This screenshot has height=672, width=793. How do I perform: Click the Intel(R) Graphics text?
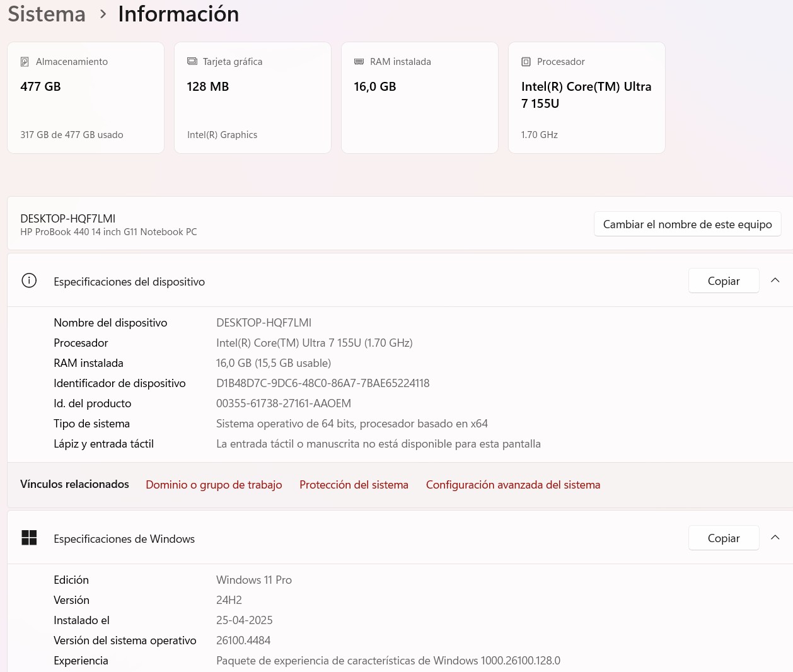coord(222,135)
